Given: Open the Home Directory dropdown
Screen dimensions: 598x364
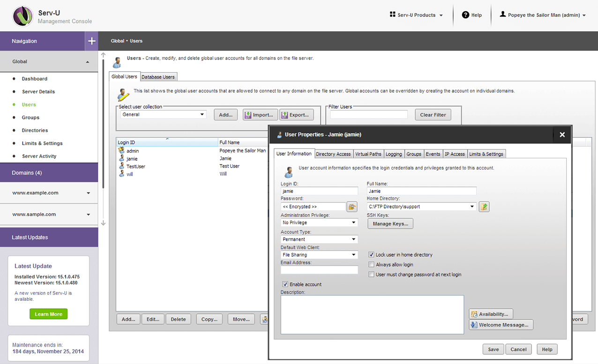Looking at the screenshot, I should pos(422,207).
